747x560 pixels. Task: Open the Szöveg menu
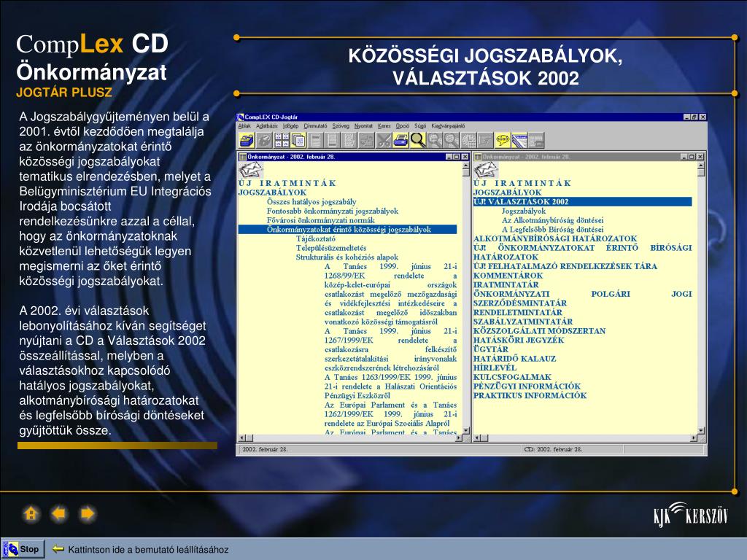click(x=341, y=126)
